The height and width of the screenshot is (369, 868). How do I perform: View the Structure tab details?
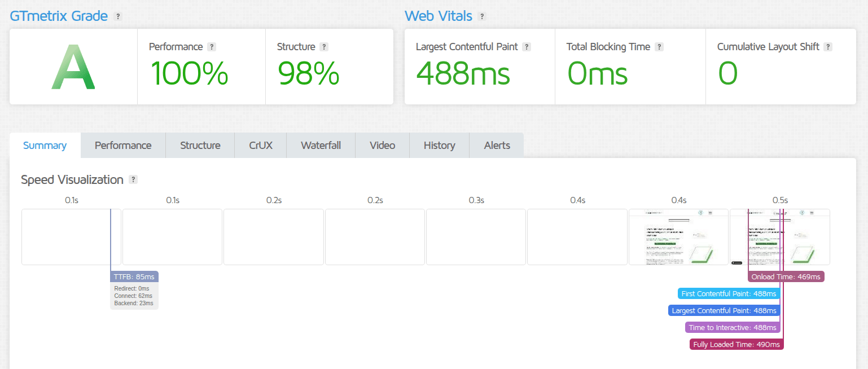point(200,145)
